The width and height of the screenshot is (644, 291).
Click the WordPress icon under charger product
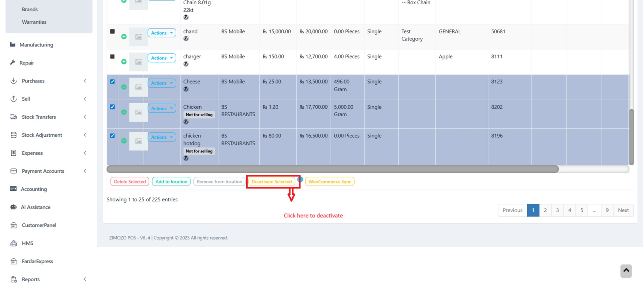point(186,64)
